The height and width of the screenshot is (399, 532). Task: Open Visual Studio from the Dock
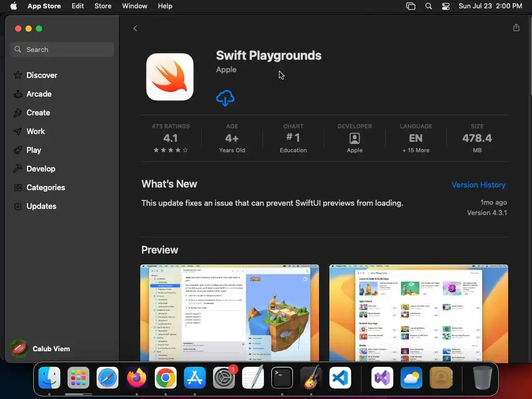tap(382, 378)
